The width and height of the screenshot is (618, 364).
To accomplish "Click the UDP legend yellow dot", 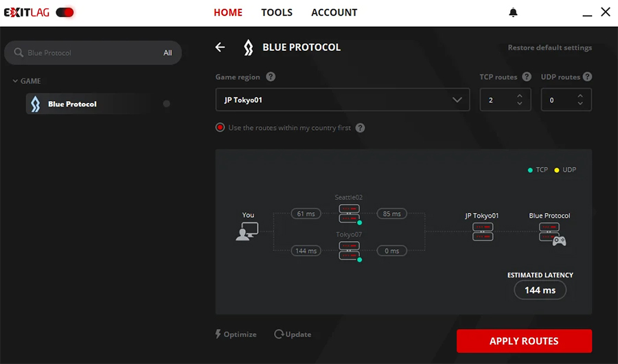I will click(556, 170).
